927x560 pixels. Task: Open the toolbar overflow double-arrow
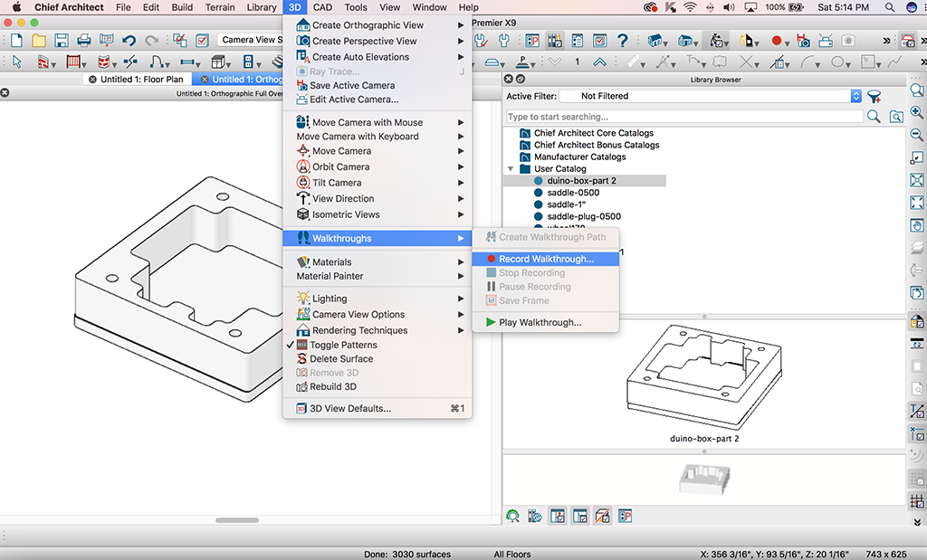click(886, 41)
